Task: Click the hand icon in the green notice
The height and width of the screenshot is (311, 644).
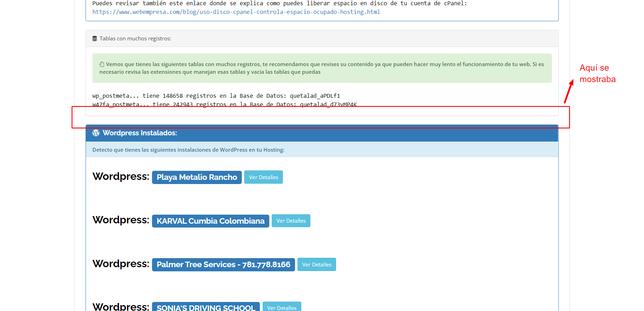Action: click(102, 64)
